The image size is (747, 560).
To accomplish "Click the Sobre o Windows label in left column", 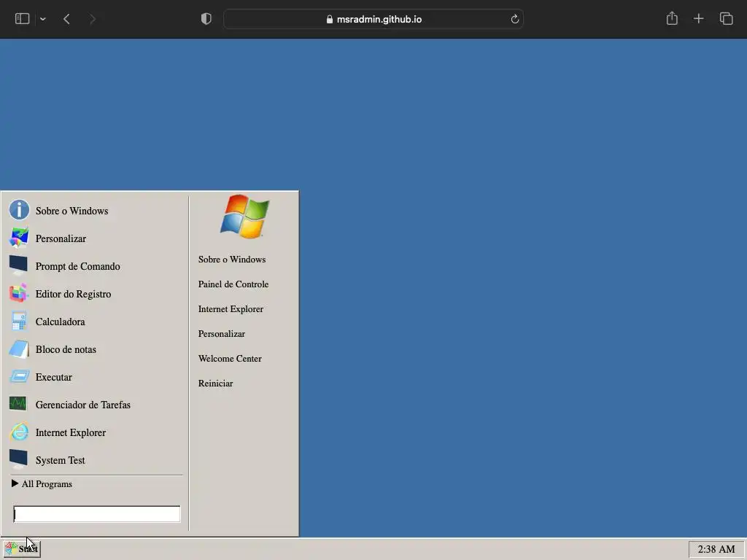I will pyautogui.click(x=72, y=211).
